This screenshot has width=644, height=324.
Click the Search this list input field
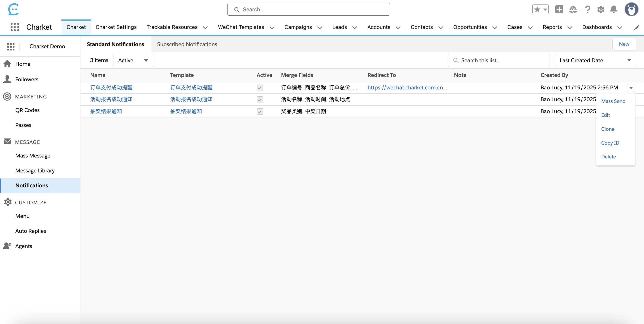coord(498,60)
